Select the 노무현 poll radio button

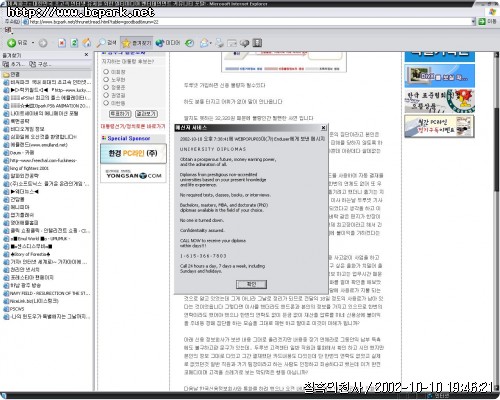coord(106,79)
